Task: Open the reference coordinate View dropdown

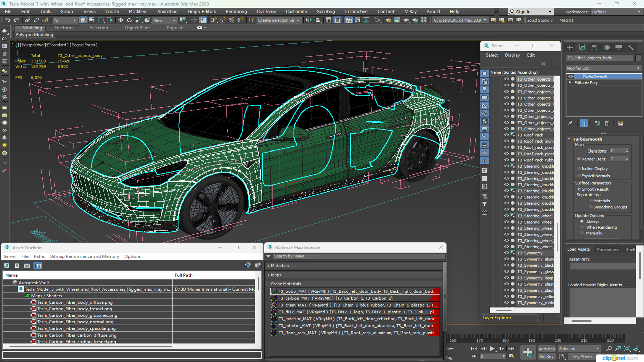Action: click(x=164, y=20)
